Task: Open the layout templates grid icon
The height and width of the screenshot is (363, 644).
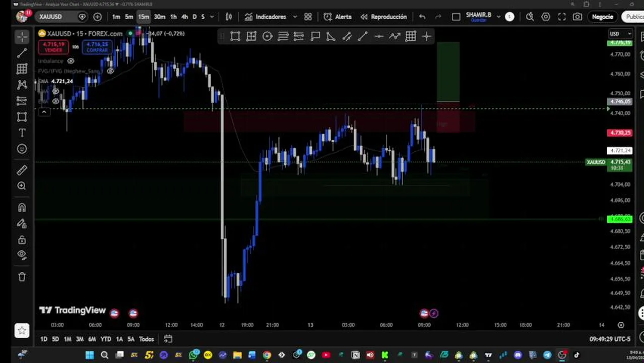Action: (308, 17)
